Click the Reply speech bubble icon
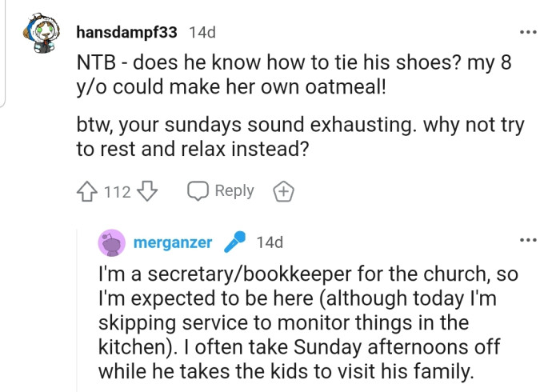The width and height of the screenshot is (560, 392). (x=198, y=192)
